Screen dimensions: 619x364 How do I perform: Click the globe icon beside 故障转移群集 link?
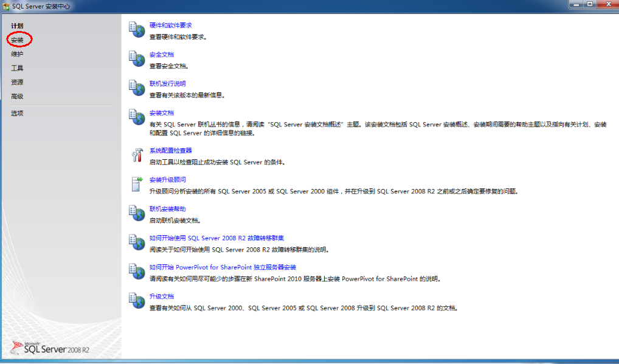pyautogui.click(x=137, y=242)
